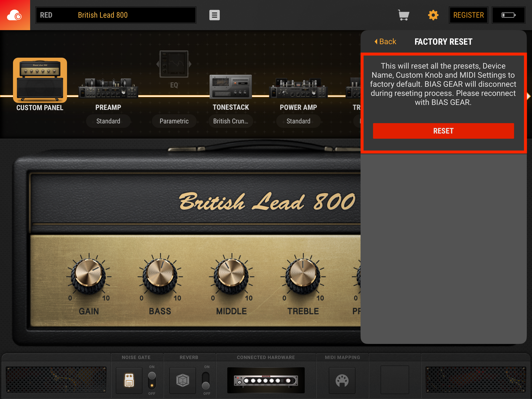Toggle the Reverb on/off switch
532x399 pixels.
point(206,380)
